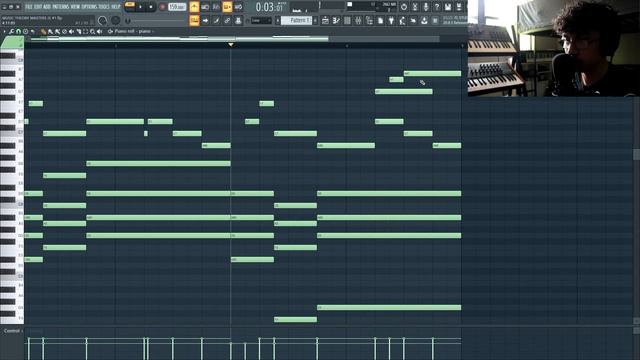Click the transport stop button
The height and width of the screenshot is (360, 640).
(151, 7)
